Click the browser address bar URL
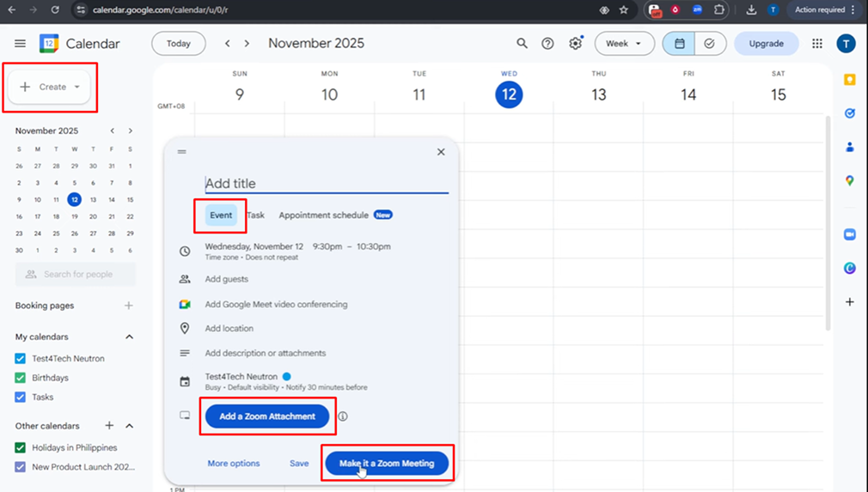 (x=160, y=10)
